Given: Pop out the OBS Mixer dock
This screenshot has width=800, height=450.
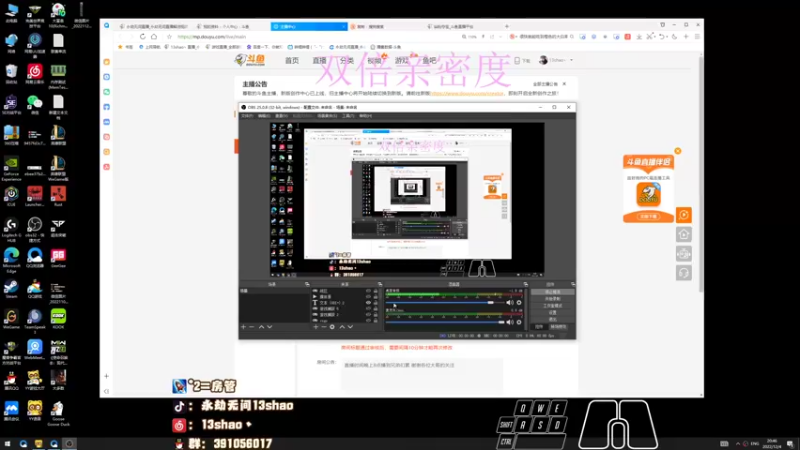Looking at the screenshot, I should [x=526, y=284].
